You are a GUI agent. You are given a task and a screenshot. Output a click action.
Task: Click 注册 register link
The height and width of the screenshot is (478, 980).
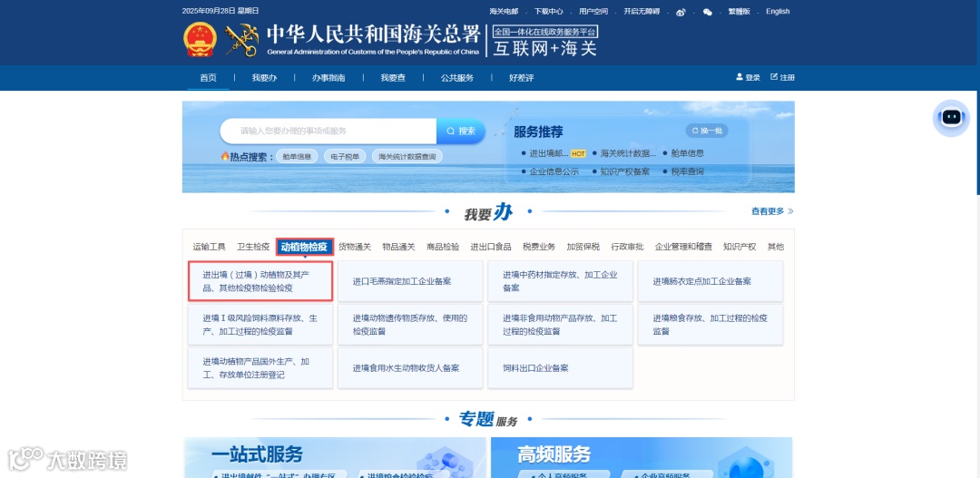(x=788, y=77)
